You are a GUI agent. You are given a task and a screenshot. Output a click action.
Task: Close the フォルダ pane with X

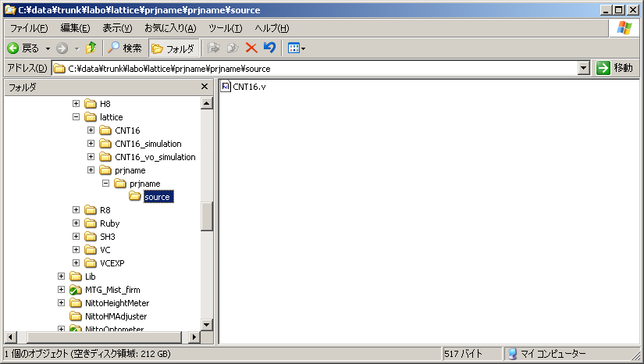click(x=205, y=86)
